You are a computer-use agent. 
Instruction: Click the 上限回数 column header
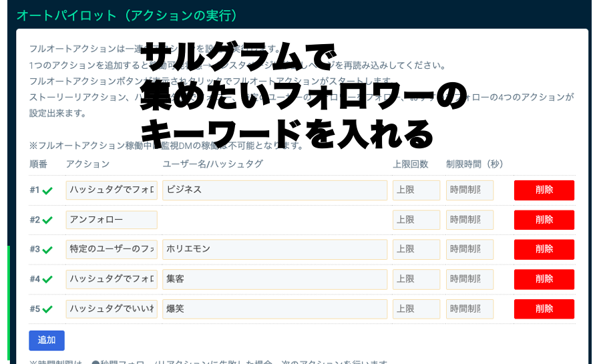(411, 164)
